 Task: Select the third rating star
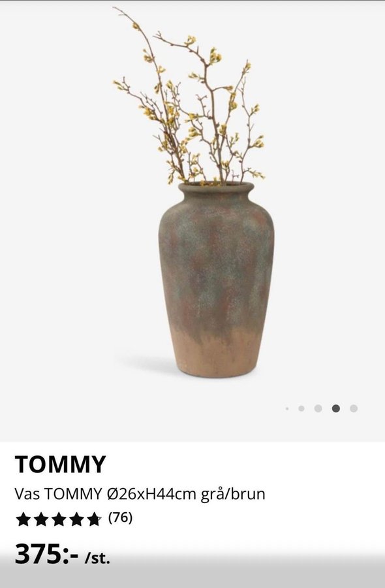click(x=59, y=519)
